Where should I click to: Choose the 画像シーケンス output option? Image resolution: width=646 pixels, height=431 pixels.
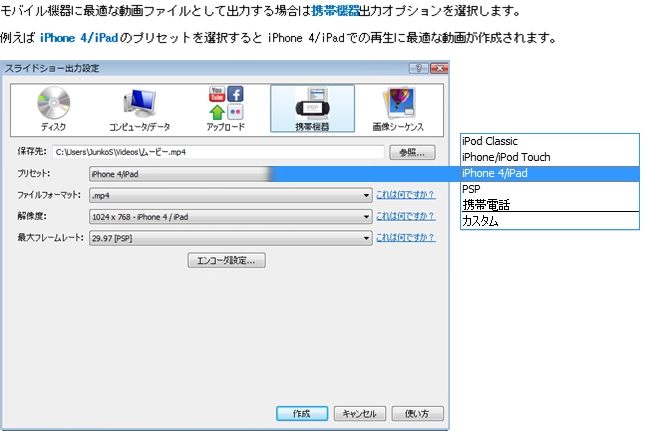[x=398, y=109]
